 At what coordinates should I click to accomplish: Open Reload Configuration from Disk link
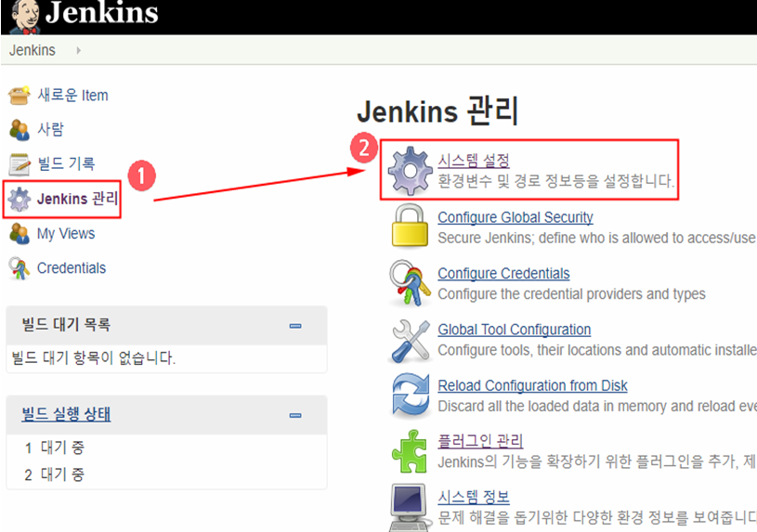coord(532,385)
